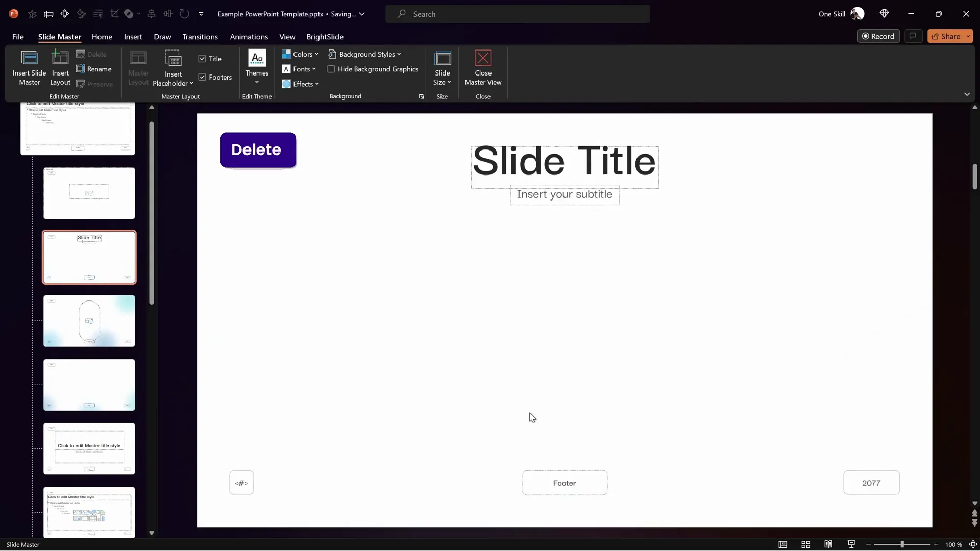Collapse the ribbon with chevron
The width and height of the screenshot is (980, 551).
pyautogui.click(x=967, y=94)
